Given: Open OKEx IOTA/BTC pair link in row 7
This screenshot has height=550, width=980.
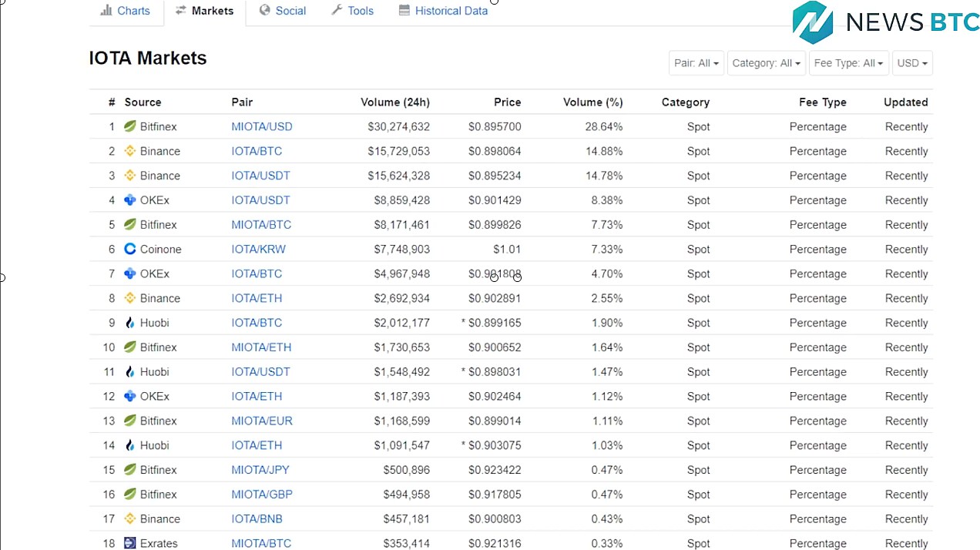Looking at the screenshot, I should (x=257, y=273).
